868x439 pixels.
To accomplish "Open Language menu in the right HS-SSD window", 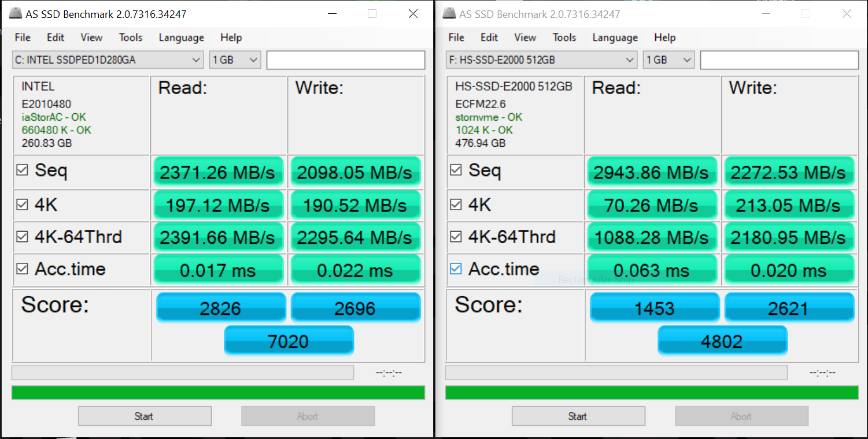I will click(x=615, y=38).
